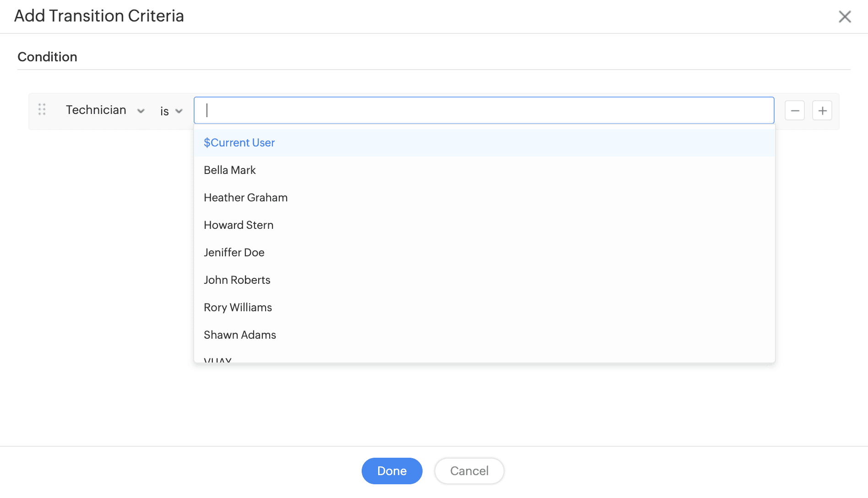This screenshot has height=498, width=868.
Task: Click the drag handle of the condition row
Action: [42, 110]
